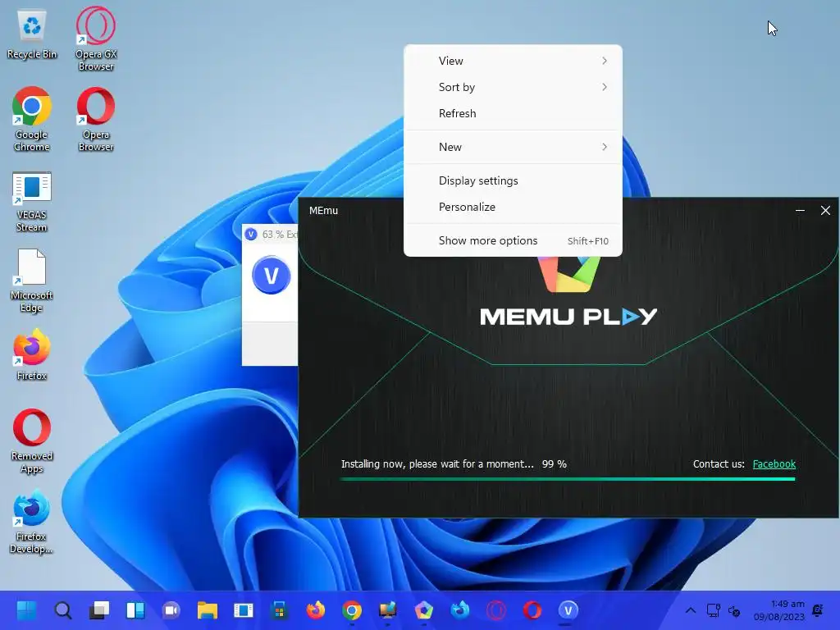Screen dimensions: 840x630
Task: Open the muted volume tray icon
Action: 734,610
